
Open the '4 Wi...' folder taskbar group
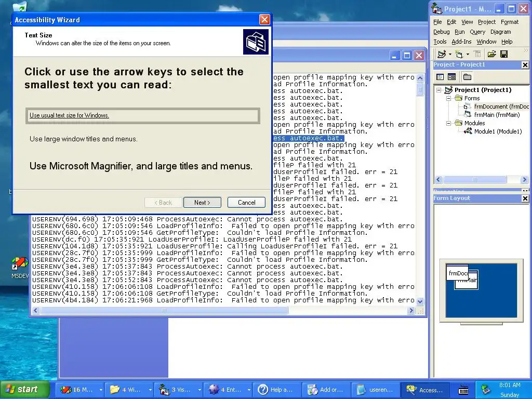(129, 390)
